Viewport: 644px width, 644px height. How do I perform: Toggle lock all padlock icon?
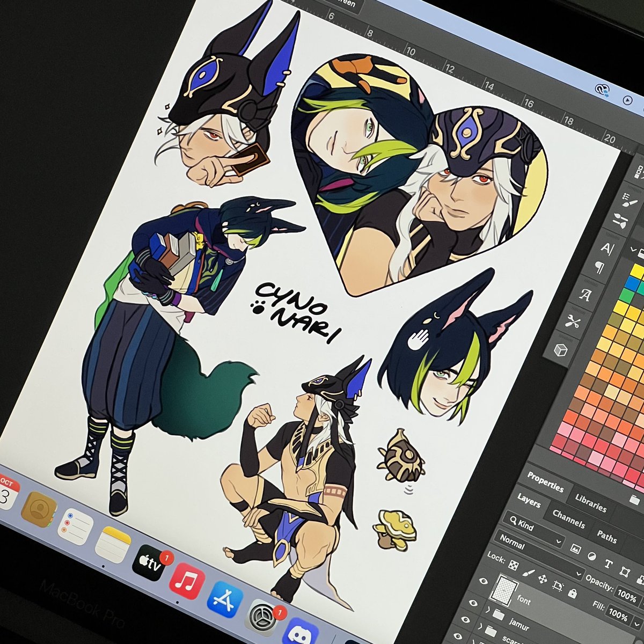coord(573,594)
